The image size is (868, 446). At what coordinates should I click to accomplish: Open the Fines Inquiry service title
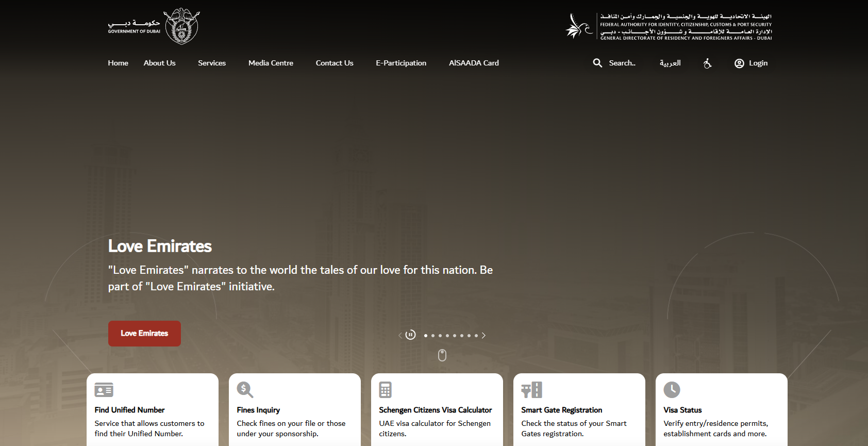[258, 410]
